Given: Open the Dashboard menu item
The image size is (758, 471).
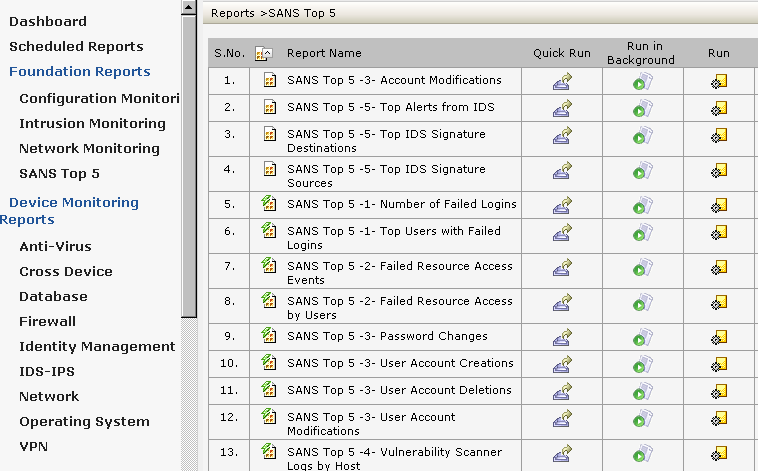Looking at the screenshot, I should point(48,21).
